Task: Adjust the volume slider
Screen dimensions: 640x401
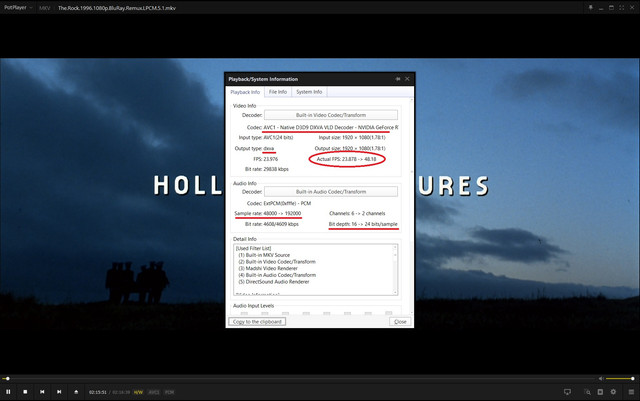Action: coord(619,379)
